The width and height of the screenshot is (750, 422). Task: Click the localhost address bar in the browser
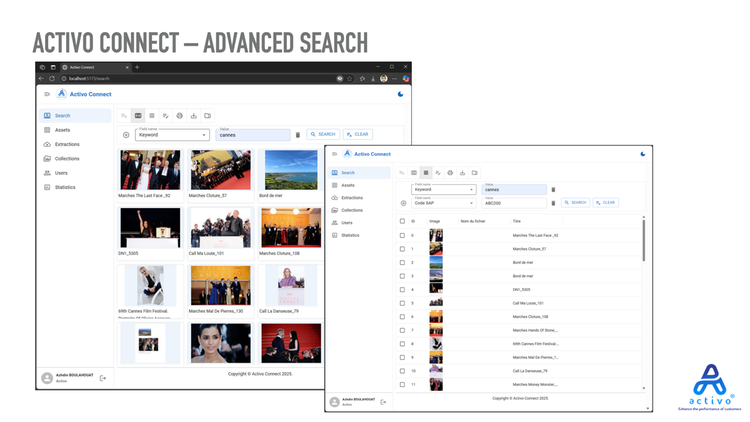pyautogui.click(x=196, y=78)
